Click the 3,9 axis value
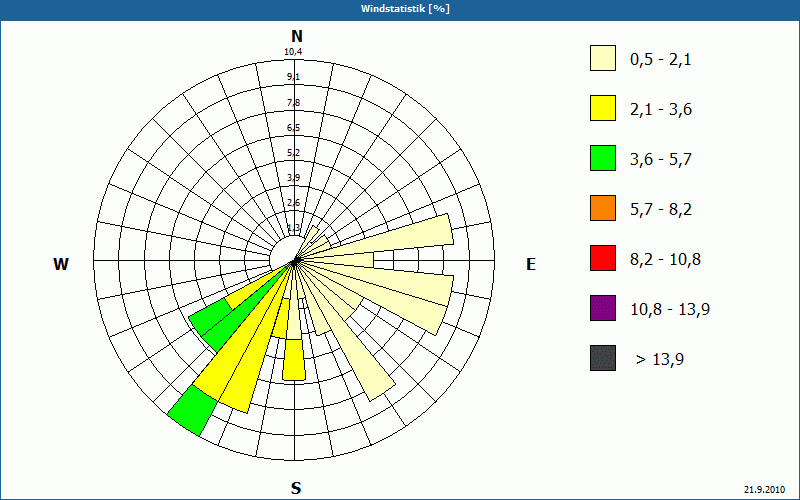This screenshot has height=500, width=800. 293,178
